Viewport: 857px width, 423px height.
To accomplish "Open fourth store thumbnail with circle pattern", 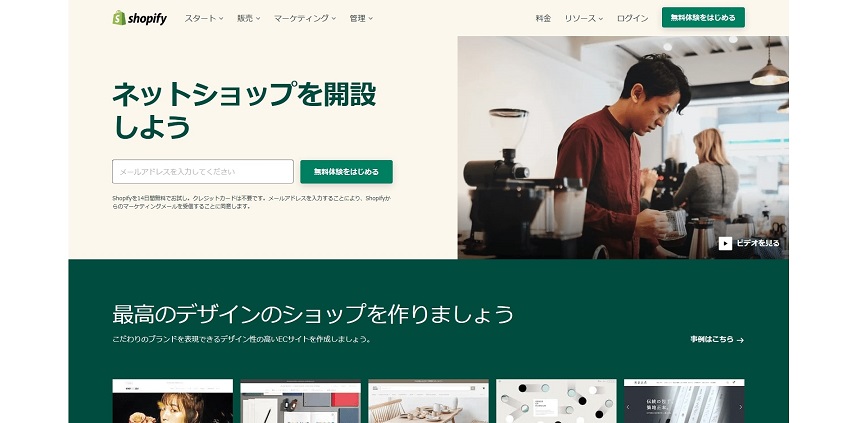I will coord(556,401).
